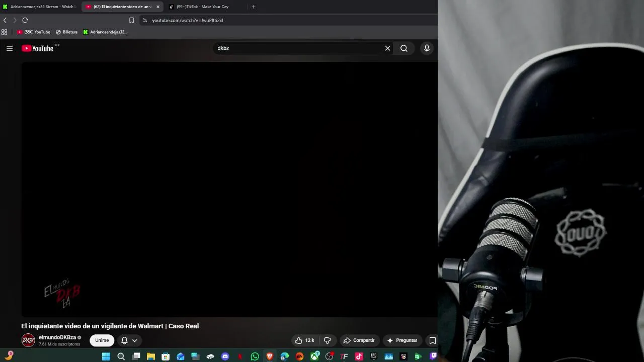644x362 pixels.
Task: Expand the notification bell dropdown arrow
Action: [135, 340]
